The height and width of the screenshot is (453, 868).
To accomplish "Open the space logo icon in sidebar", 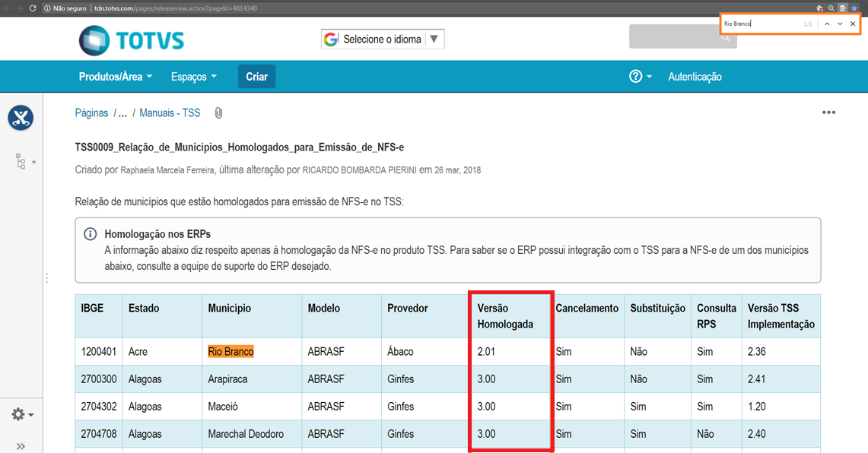I will (21, 118).
